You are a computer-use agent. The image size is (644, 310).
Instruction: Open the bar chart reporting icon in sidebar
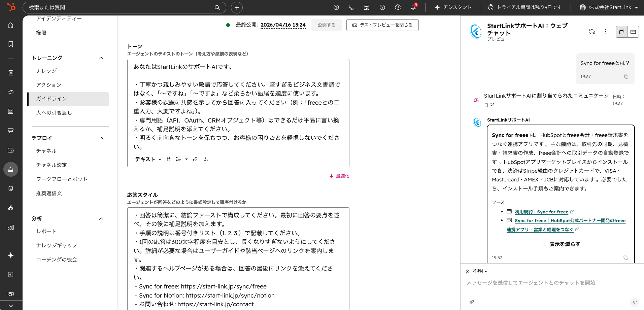[x=11, y=227]
